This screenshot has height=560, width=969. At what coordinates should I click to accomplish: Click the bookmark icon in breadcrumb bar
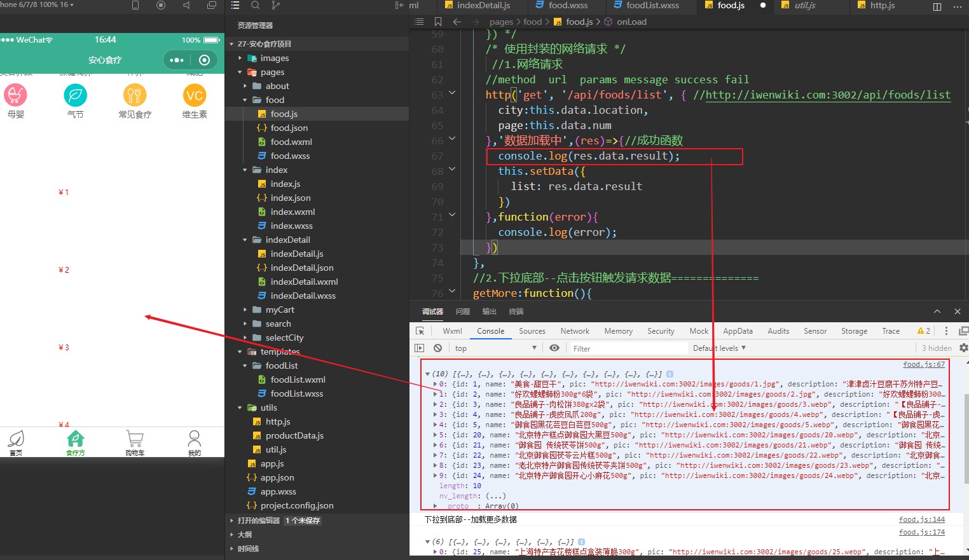[x=438, y=22]
